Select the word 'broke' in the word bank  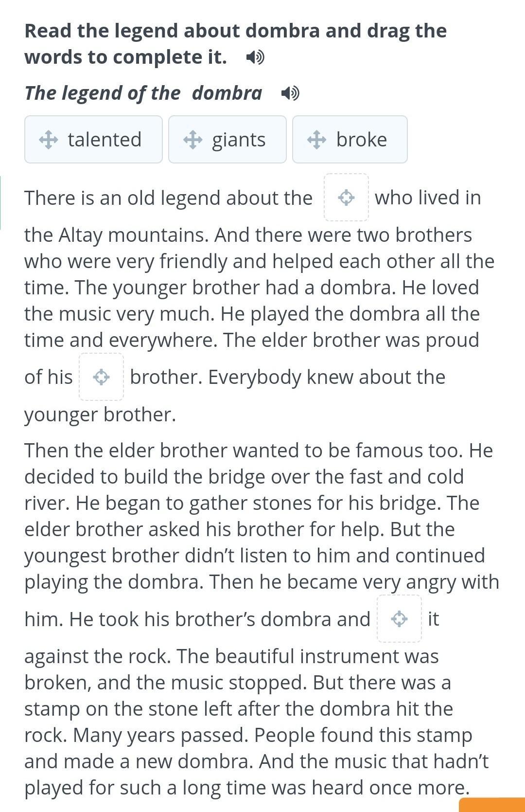(361, 140)
